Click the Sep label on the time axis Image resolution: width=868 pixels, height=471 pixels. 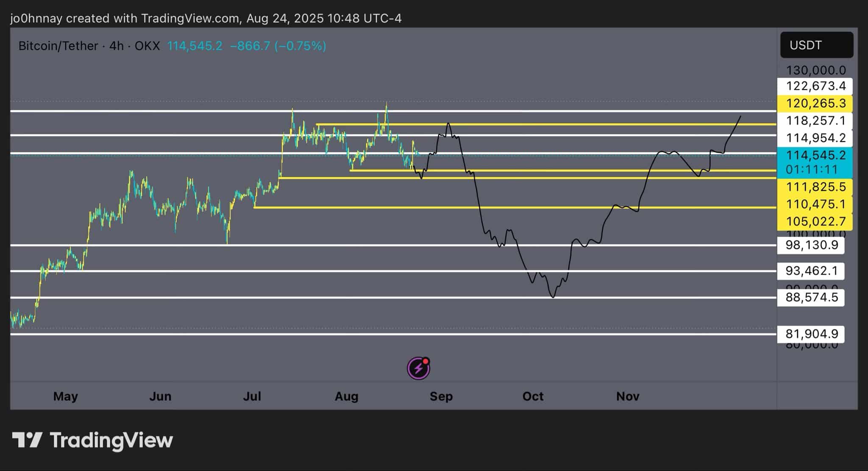pos(442,396)
